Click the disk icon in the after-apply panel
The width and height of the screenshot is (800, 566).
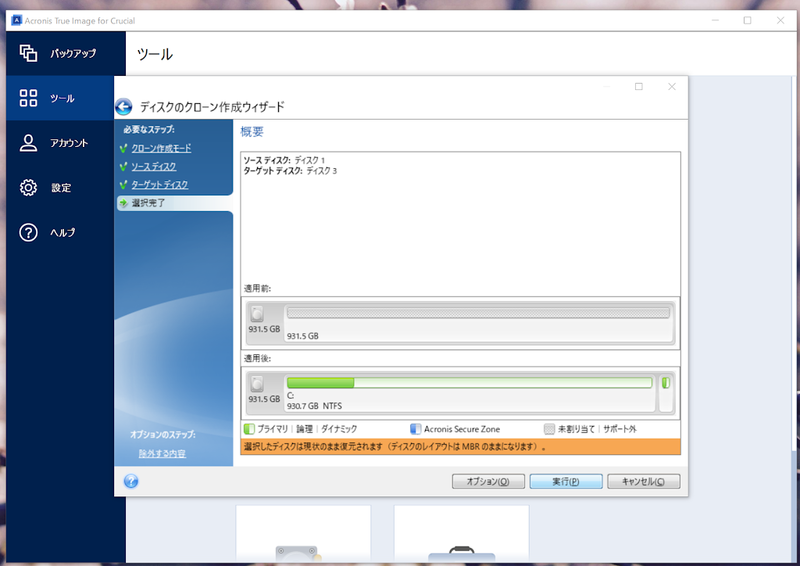[x=257, y=384]
